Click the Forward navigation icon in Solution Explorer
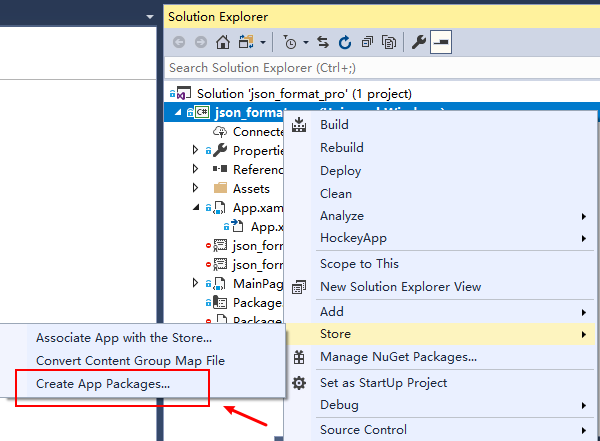The image size is (600, 441). click(201, 42)
